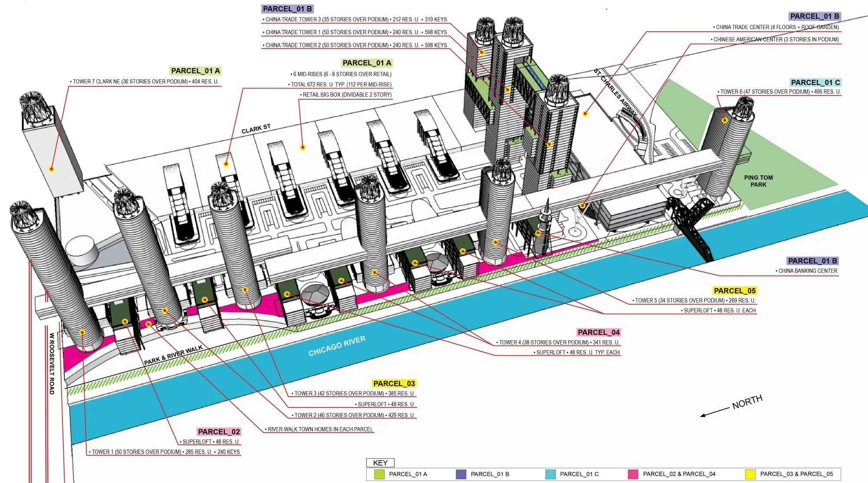Click the PARCEL_02 pink heading label

point(219,431)
